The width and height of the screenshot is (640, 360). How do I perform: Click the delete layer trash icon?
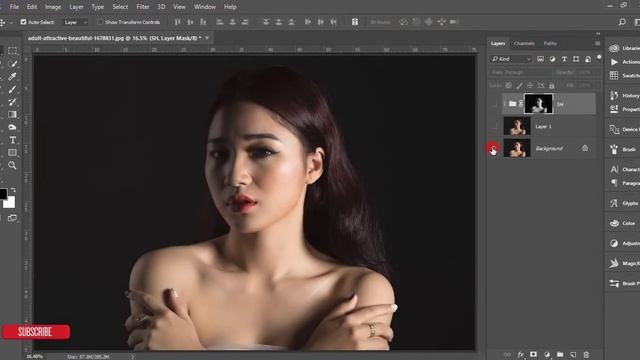click(586, 355)
